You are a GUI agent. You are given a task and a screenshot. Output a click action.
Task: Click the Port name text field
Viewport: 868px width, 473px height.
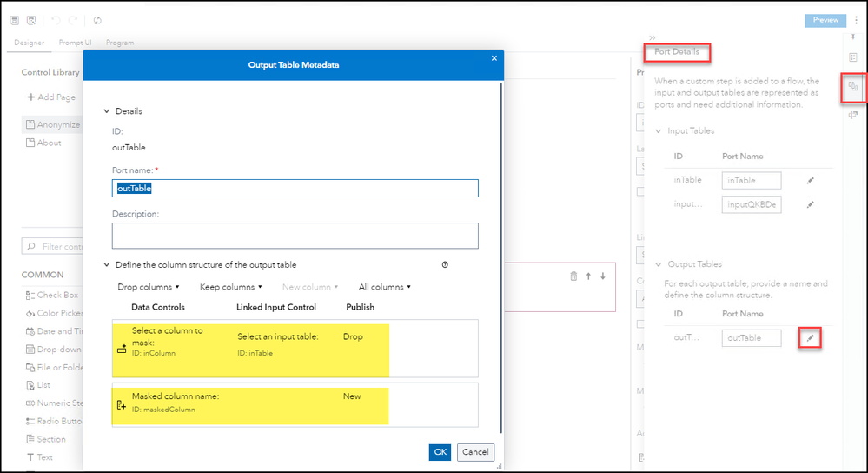coord(295,189)
